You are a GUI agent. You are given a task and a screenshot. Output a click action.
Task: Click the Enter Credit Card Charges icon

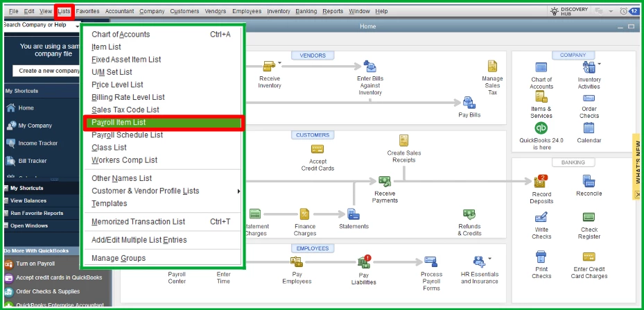589,257
